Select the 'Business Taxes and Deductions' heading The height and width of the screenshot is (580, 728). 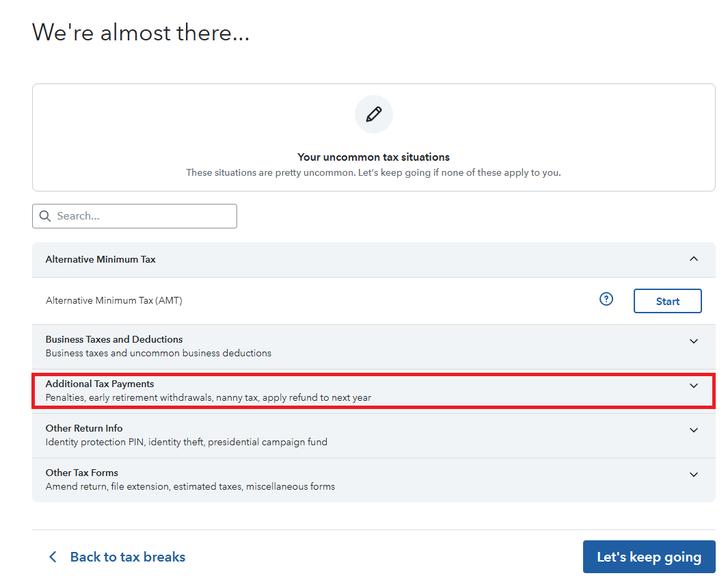click(x=114, y=339)
